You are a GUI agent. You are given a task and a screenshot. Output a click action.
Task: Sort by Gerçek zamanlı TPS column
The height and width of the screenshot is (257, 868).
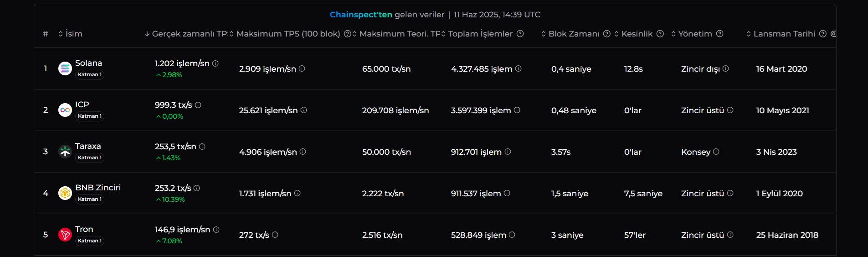click(x=186, y=34)
